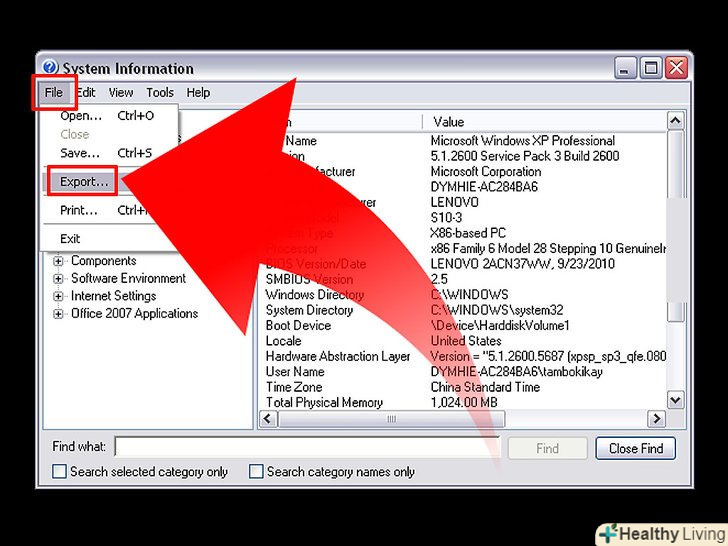Click the horizontal scrollbar thumb
This screenshot has height=546, width=728.
tap(391, 419)
